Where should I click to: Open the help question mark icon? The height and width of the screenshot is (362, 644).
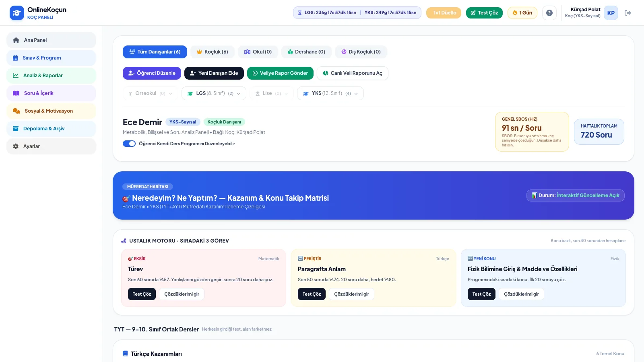549,13
